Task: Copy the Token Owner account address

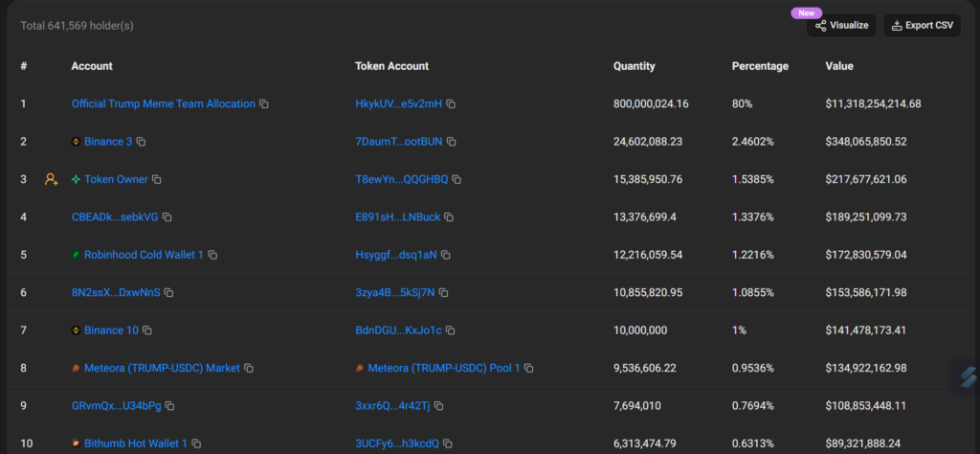Action: [157, 179]
